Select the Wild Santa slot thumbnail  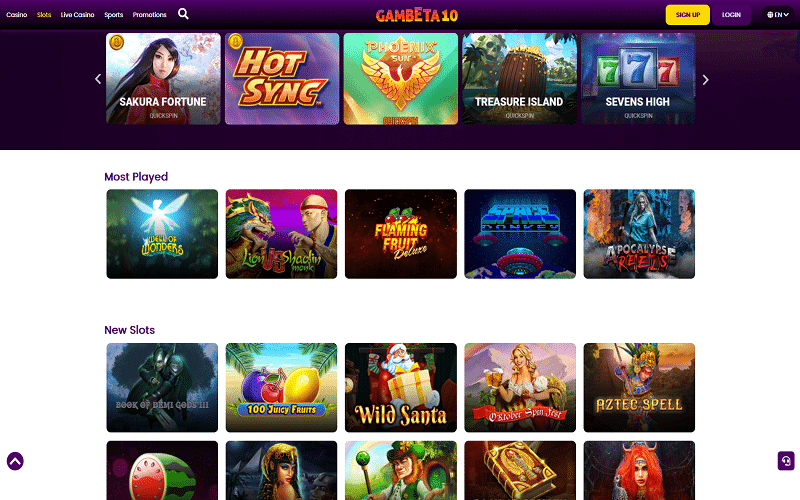point(401,388)
